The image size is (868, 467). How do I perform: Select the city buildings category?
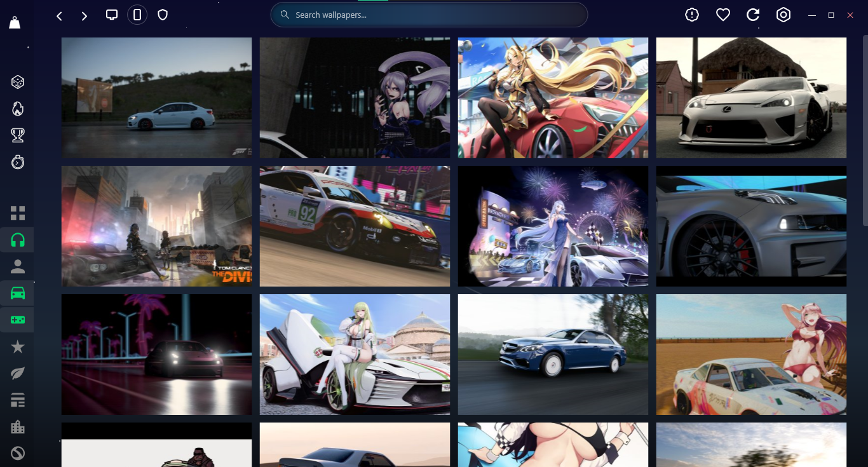(x=18, y=426)
